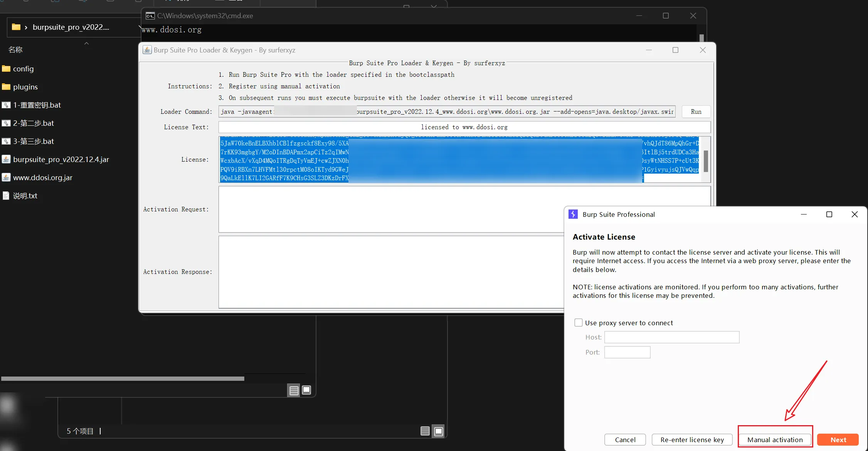Click the Java icon in Keygen title bar

147,50
